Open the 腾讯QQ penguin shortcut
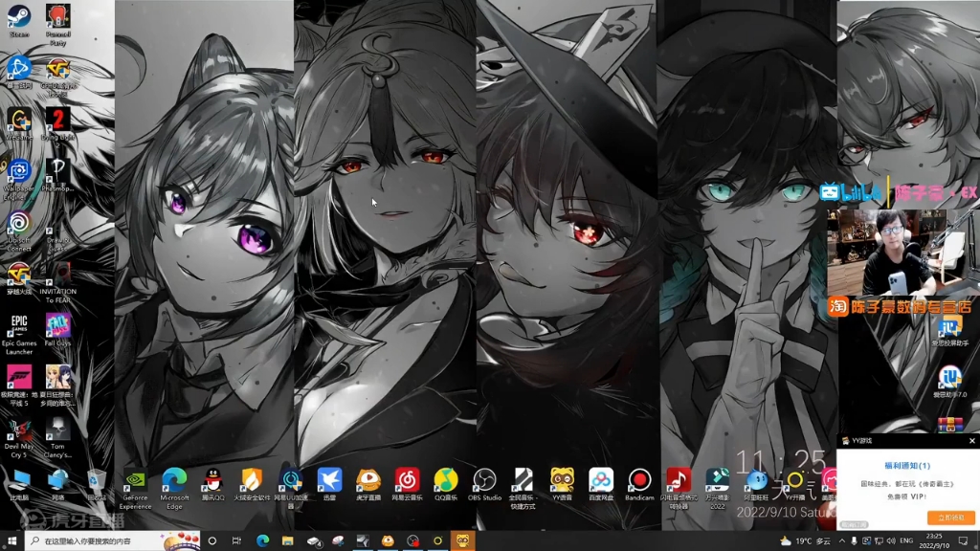980x551 pixels. [x=213, y=485]
